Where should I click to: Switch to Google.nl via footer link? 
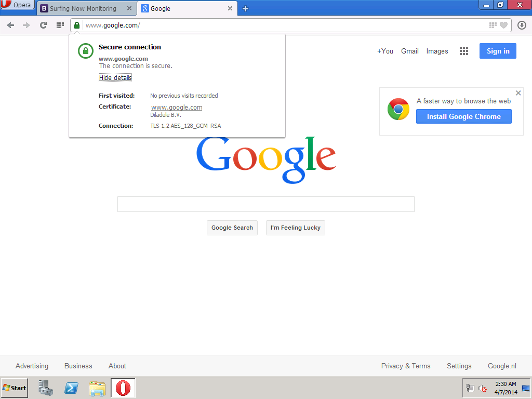[502, 366]
